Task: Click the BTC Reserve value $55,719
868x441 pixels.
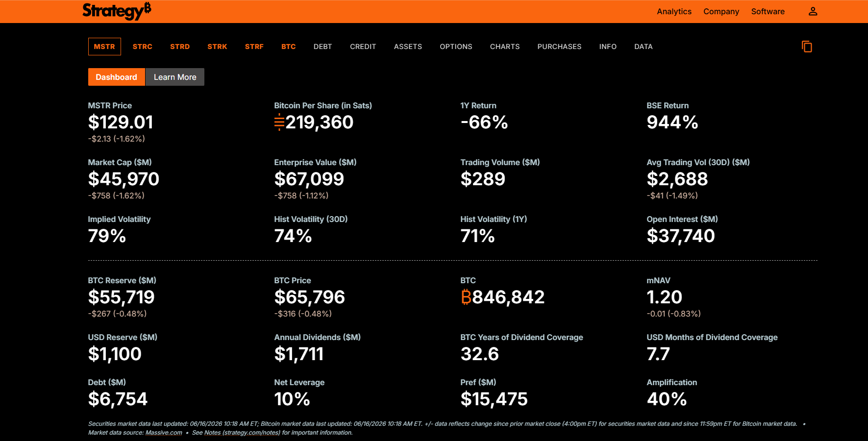Action: tap(121, 297)
